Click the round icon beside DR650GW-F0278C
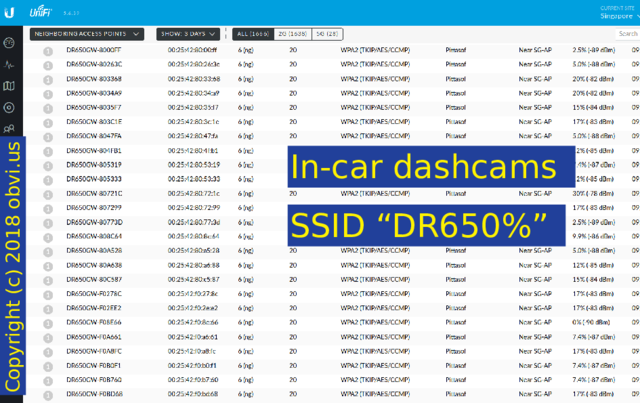 click(48, 295)
